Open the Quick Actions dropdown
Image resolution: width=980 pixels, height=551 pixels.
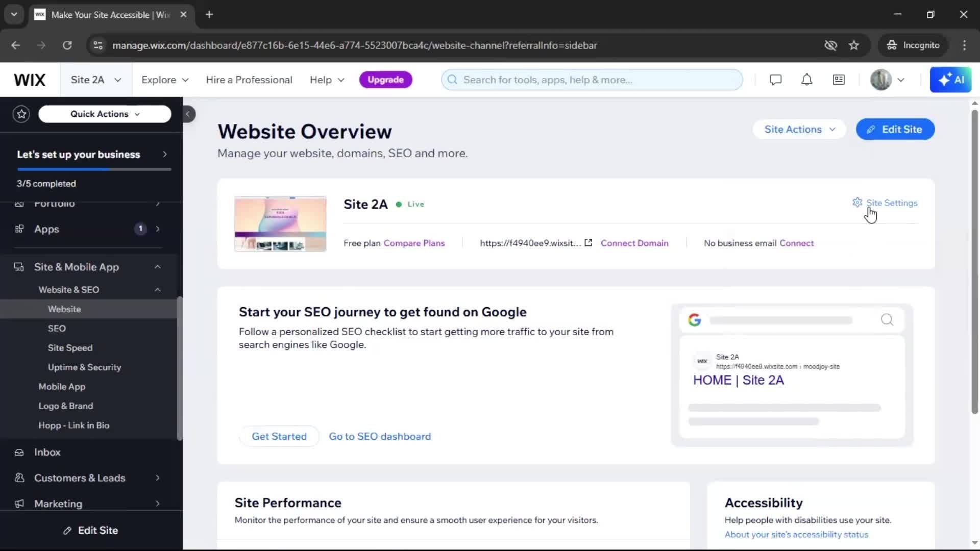coord(105,114)
